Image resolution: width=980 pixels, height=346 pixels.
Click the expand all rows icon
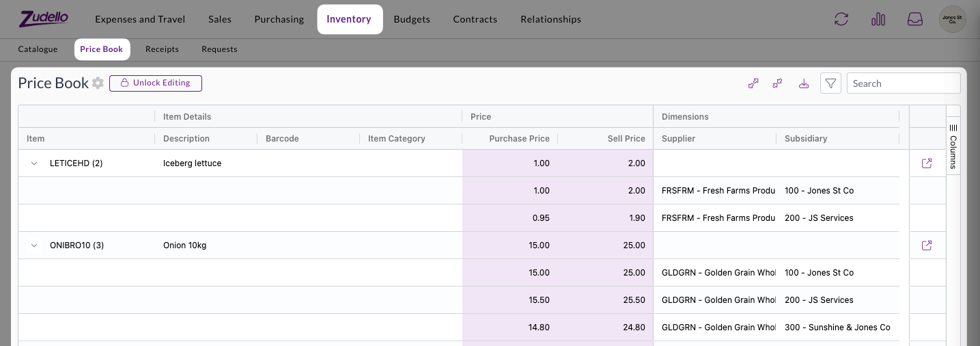pyautogui.click(x=753, y=83)
